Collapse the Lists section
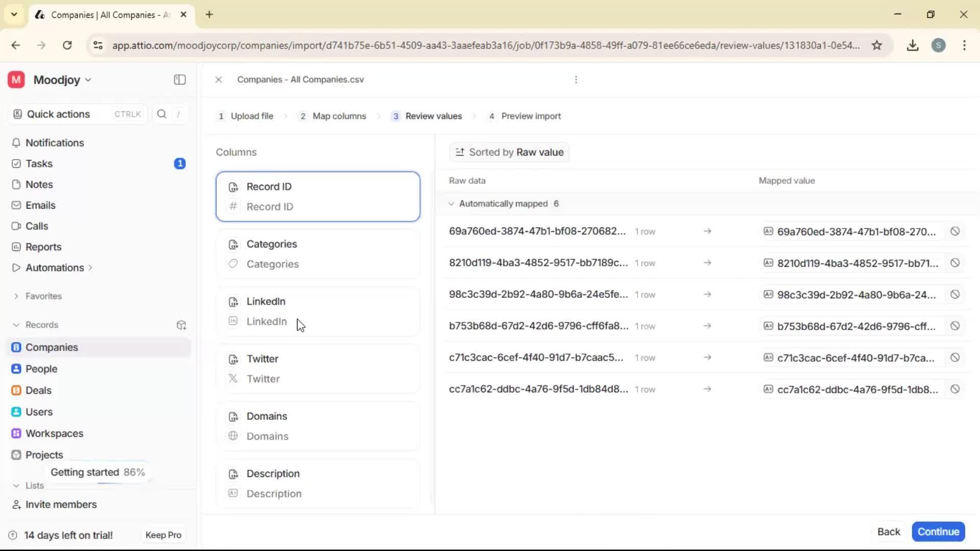Viewport: 980px width, 551px height. pyautogui.click(x=16, y=485)
